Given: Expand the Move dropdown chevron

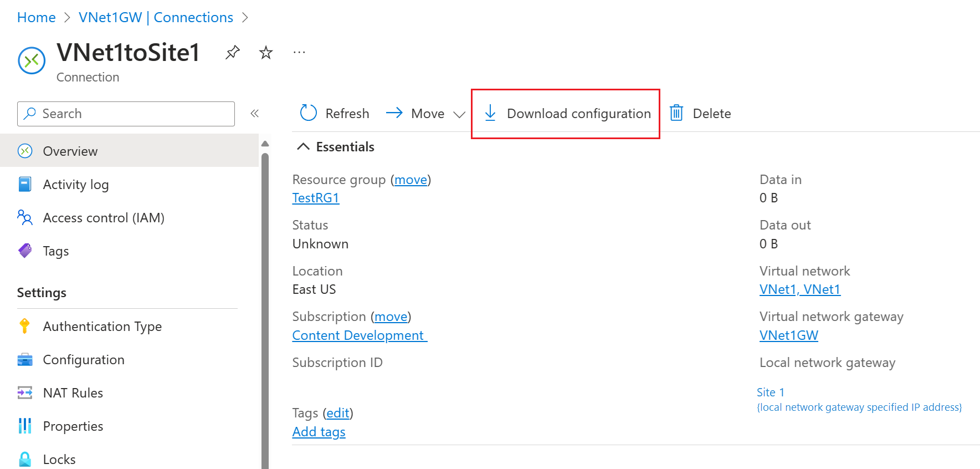Looking at the screenshot, I should (x=459, y=114).
